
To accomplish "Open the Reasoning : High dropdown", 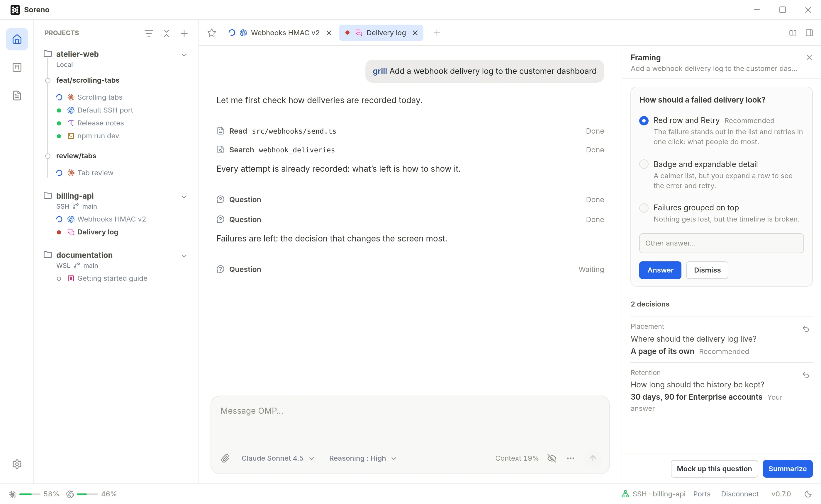I will [x=363, y=458].
